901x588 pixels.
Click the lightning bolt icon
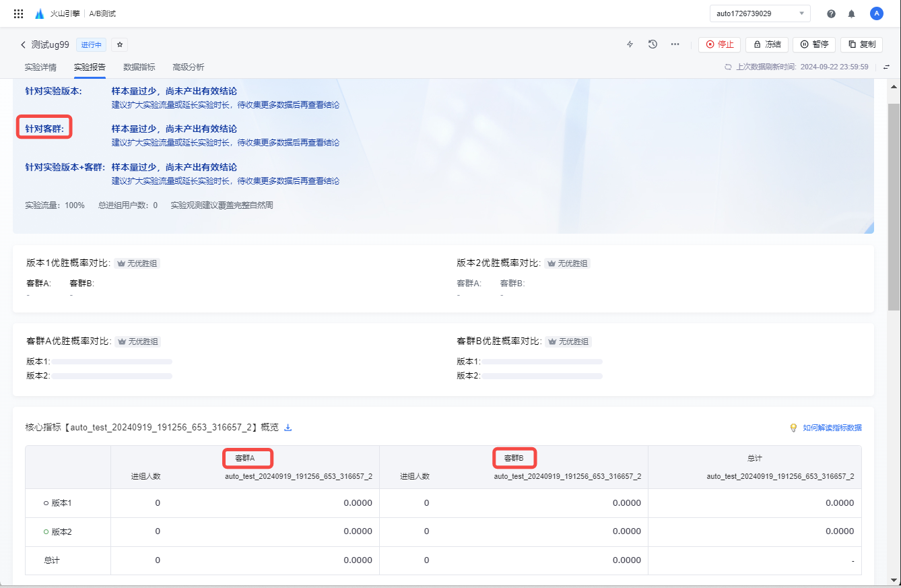click(x=630, y=44)
